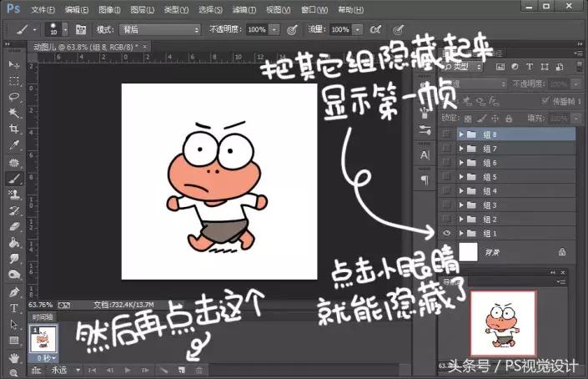Expand group 组 8 triangle

coord(461,134)
